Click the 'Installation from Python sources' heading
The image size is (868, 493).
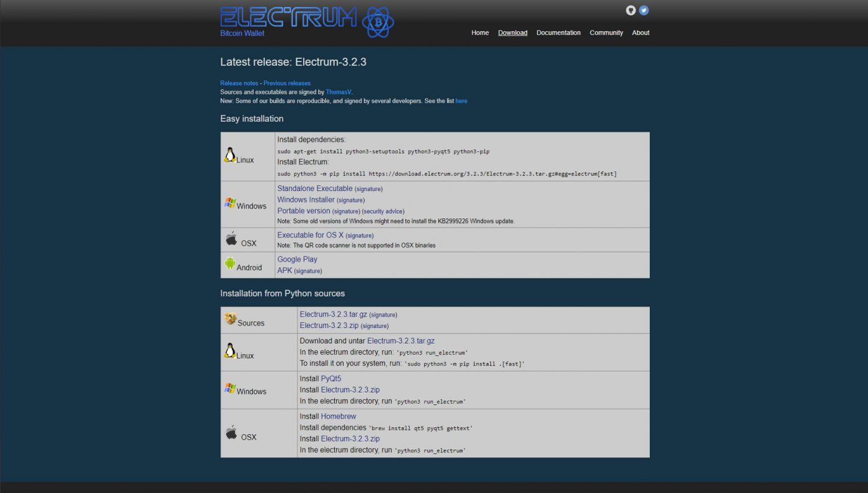[282, 293]
